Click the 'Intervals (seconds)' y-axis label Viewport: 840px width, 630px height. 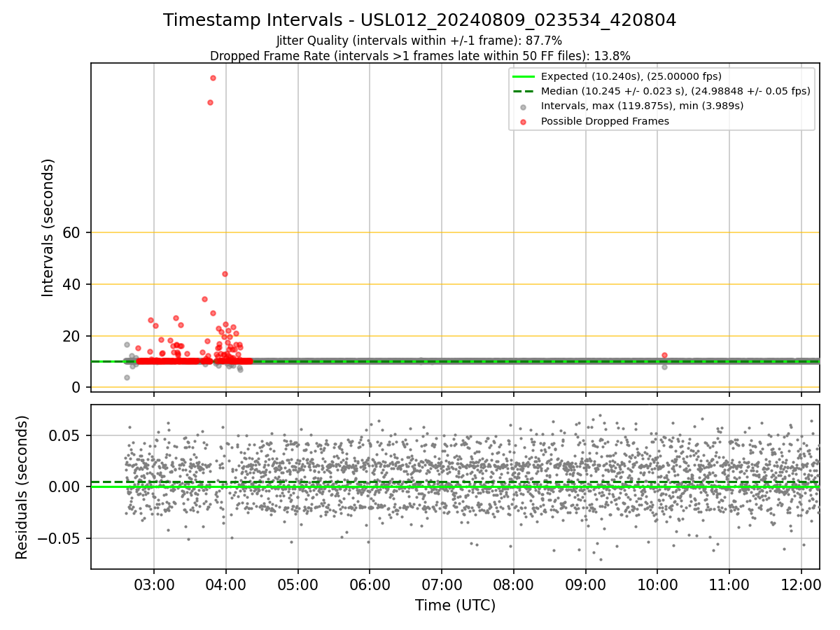48,227
